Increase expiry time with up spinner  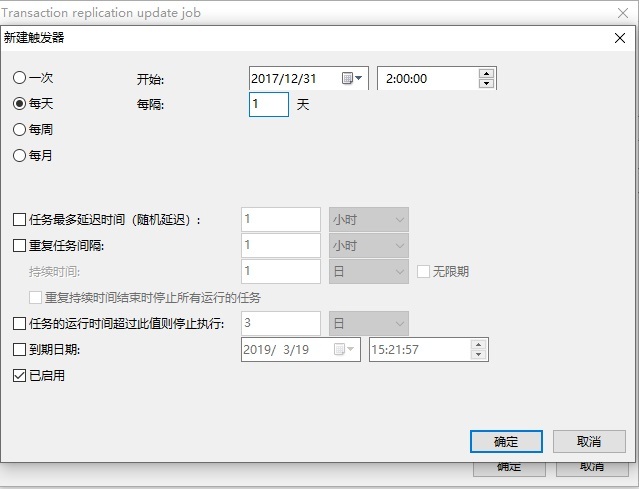478,345
